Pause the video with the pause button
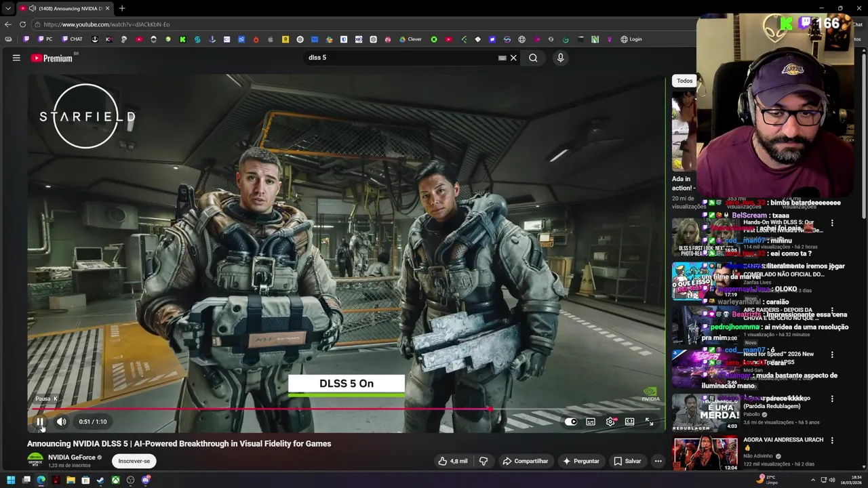Image resolution: width=868 pixels, height=488 pixels. 40,422
